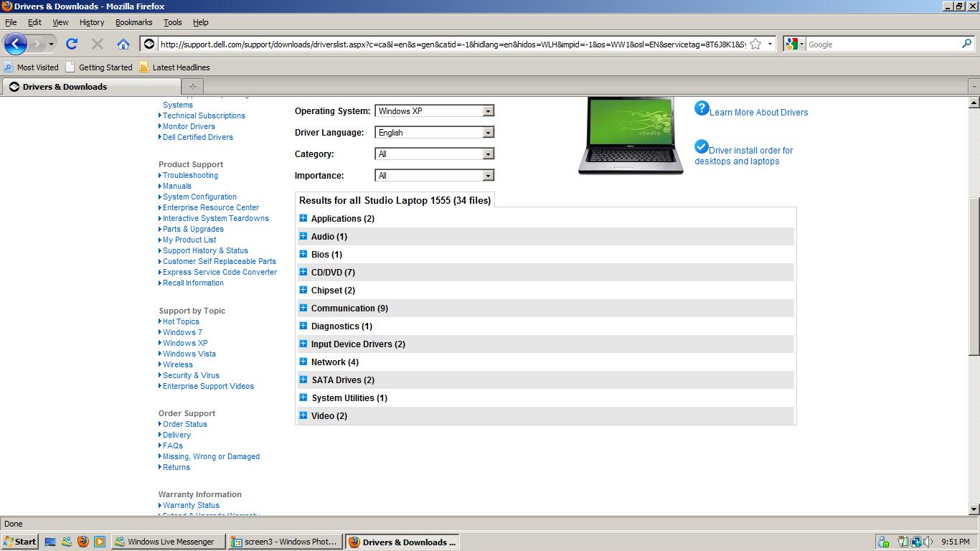Open Most Visited bookmarks folder
980x551 pixels.
coord(31,67)
